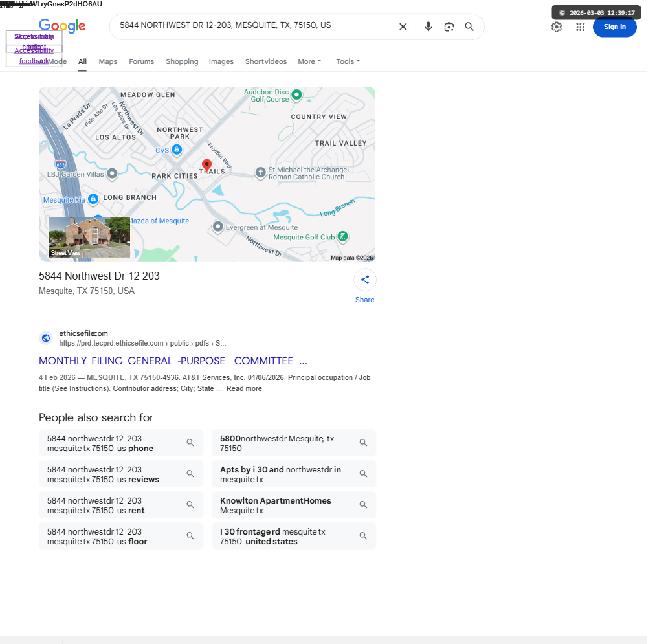The width and height of the screenshot is (655, 644).
Task: Click Mazda of Mesquite label on map
Action: pos(159,221)
